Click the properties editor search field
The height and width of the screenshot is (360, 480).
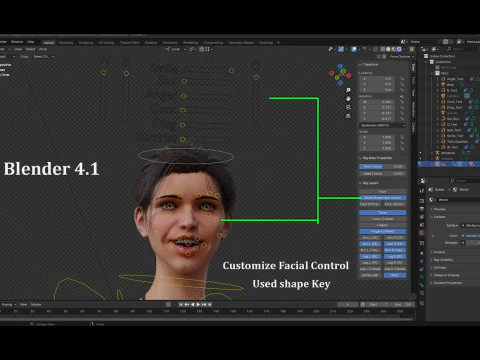pos(465,180)
